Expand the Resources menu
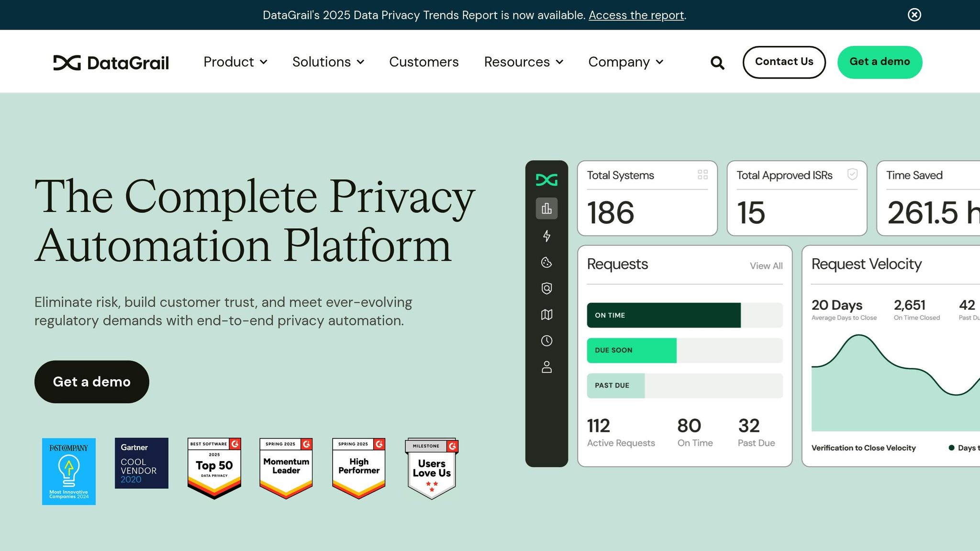The image size is (980, 551). 524,62
